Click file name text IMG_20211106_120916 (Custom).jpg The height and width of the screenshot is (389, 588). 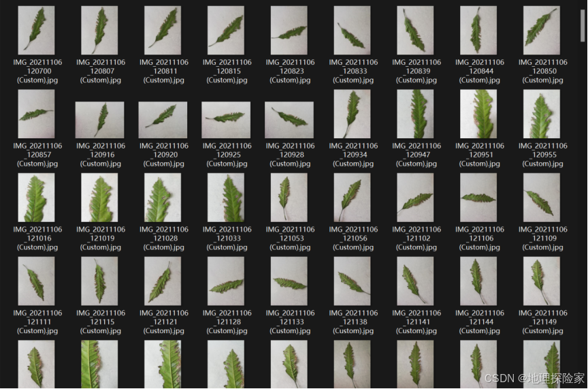pyautogui.click(x=101, y=155)
